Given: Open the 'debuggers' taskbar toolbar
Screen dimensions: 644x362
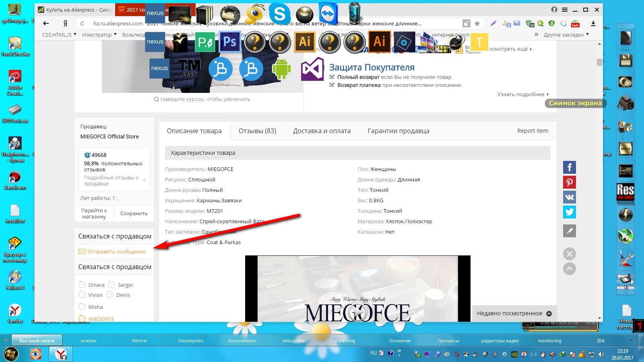Looking at the screenshot, I should pyautogui.click(x=293, y=341).
